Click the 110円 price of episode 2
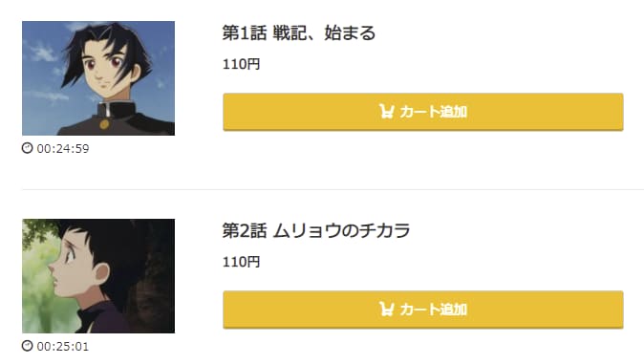 click(x=241, y=262)
